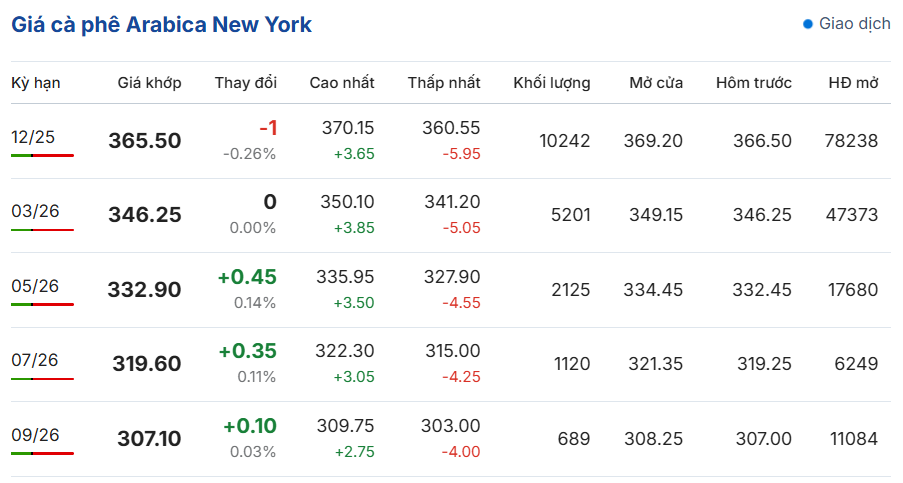903x483 pixels.
Task: Click the Giao dịch status label
Action: coord(854,24)
